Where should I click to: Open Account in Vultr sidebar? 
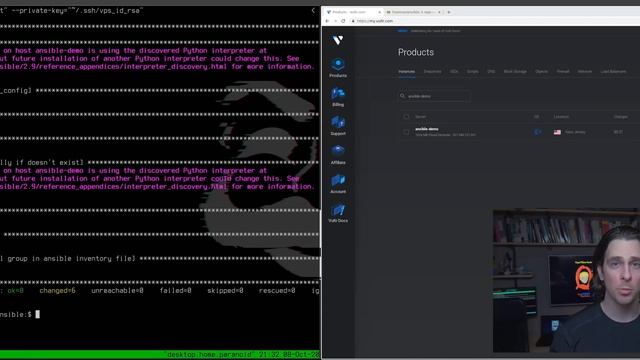[x=338, y=184]
